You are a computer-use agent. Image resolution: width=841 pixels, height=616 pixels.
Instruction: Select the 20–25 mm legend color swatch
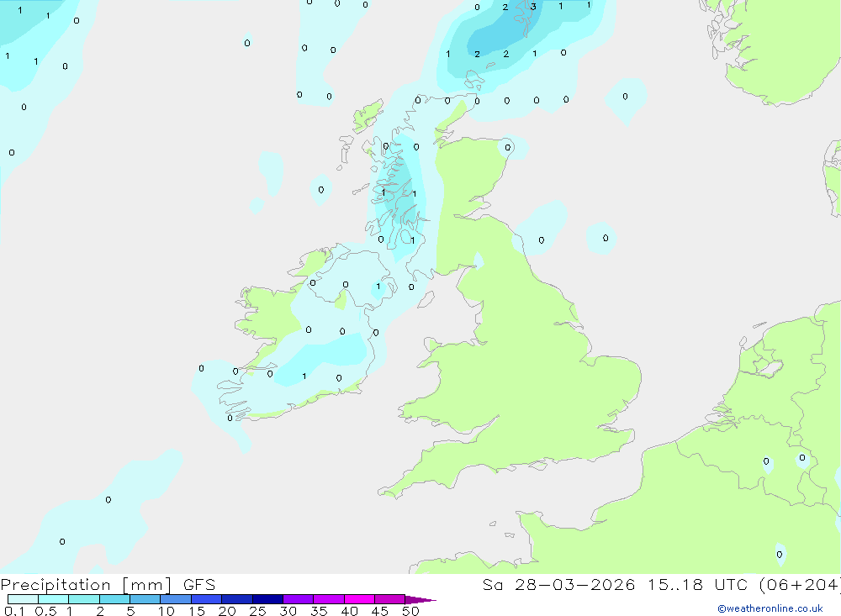237,599
